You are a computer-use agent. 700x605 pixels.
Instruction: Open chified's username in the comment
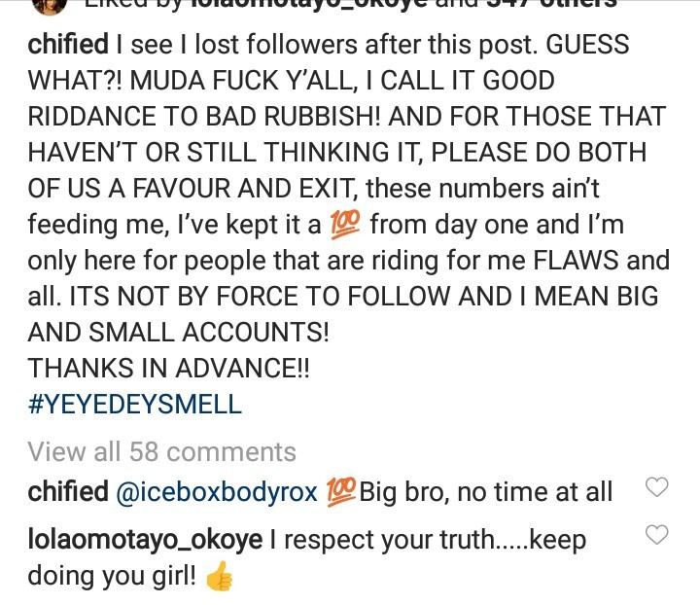68,492
